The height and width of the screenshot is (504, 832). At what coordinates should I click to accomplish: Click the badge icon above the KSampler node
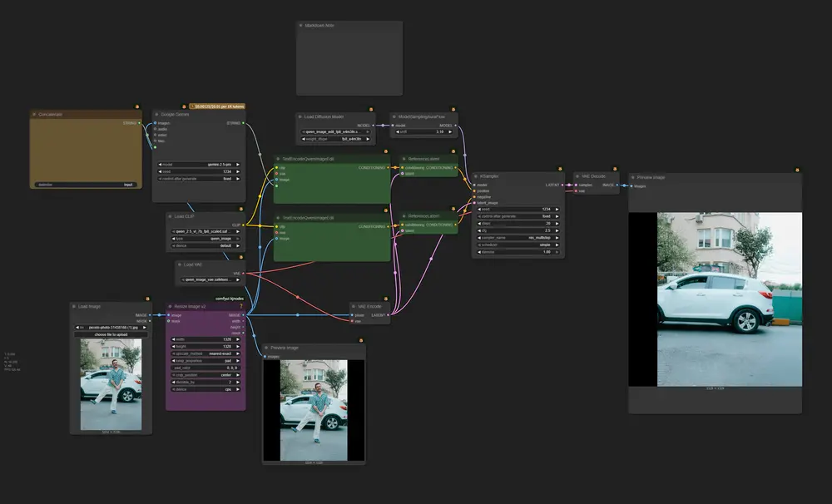click(x=562, y=169)
